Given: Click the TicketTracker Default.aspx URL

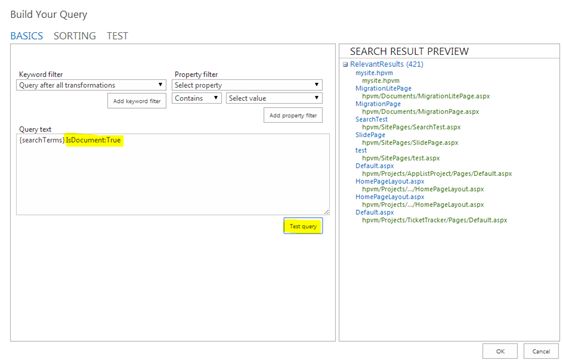Looking at the screenshot, I should (434, 220).
